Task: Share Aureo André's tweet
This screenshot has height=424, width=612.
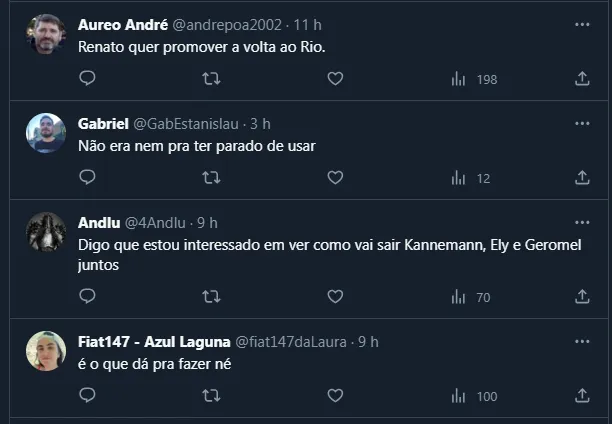Action: pos(582,79)
